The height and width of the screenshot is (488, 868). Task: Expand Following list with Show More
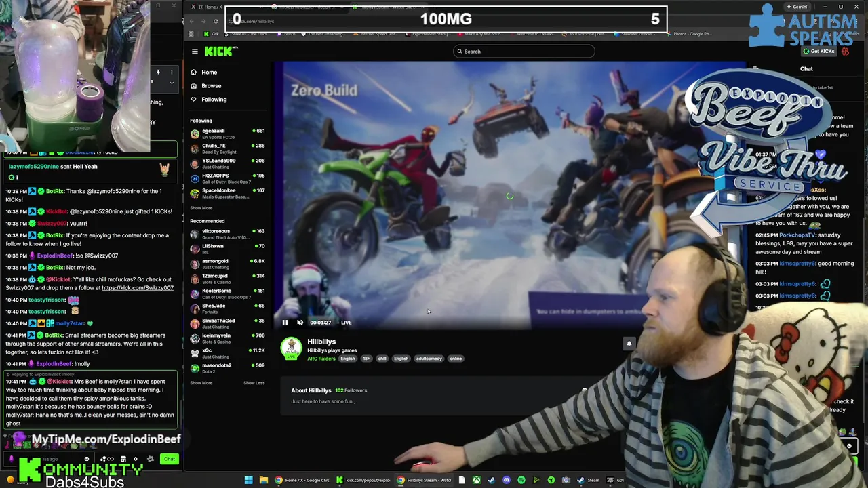pos(201,208)
